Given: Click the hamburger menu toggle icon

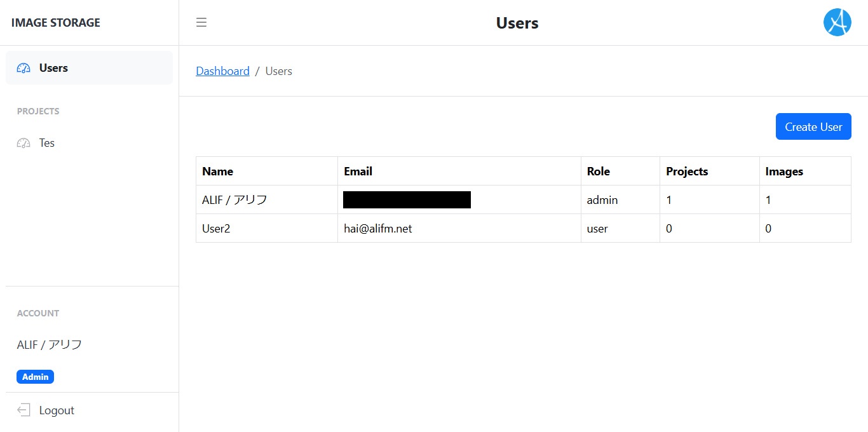Looking at the screenshot, I should tap(201, 23).
